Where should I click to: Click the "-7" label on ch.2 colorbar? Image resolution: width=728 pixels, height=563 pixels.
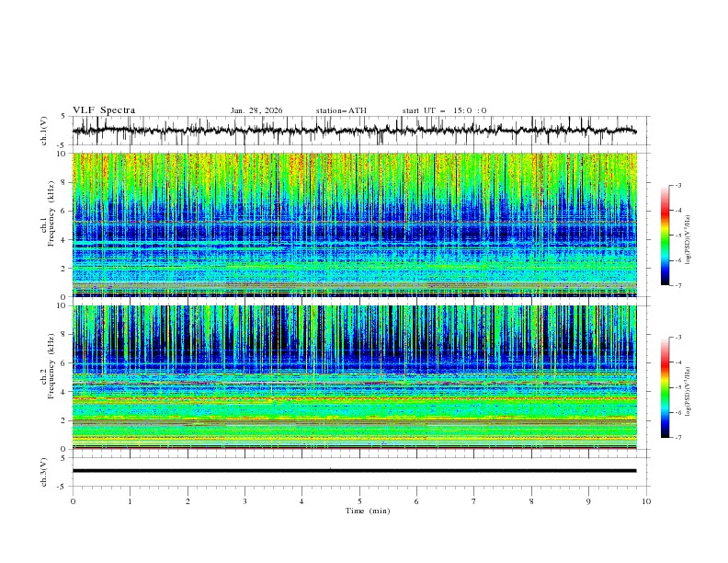(677, 438)
